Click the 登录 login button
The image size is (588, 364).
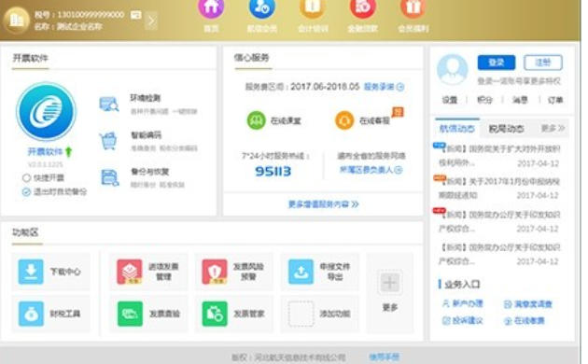click(x=497, y=63)
